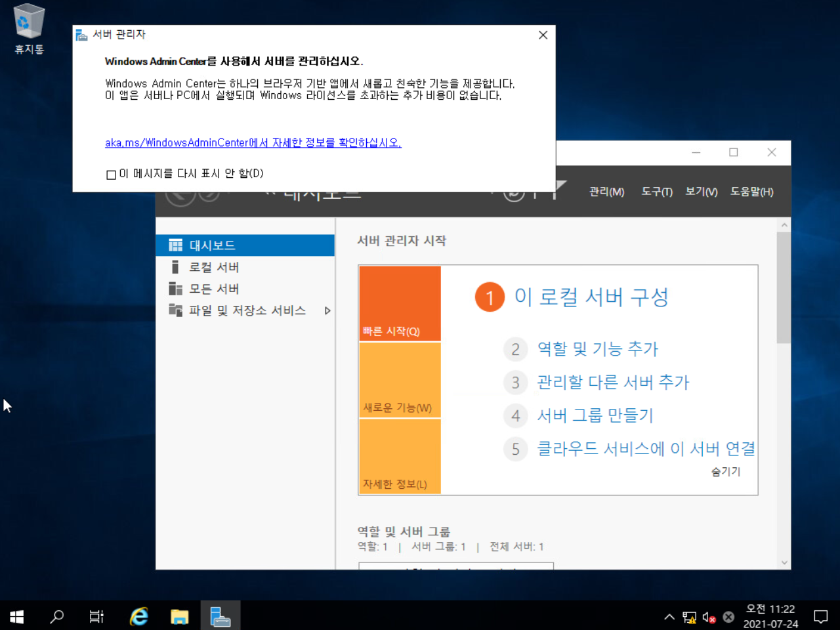Click the scrollbar up arrow in Server Manager
This screenshot has height=630, width=840.
click(784, 225)
